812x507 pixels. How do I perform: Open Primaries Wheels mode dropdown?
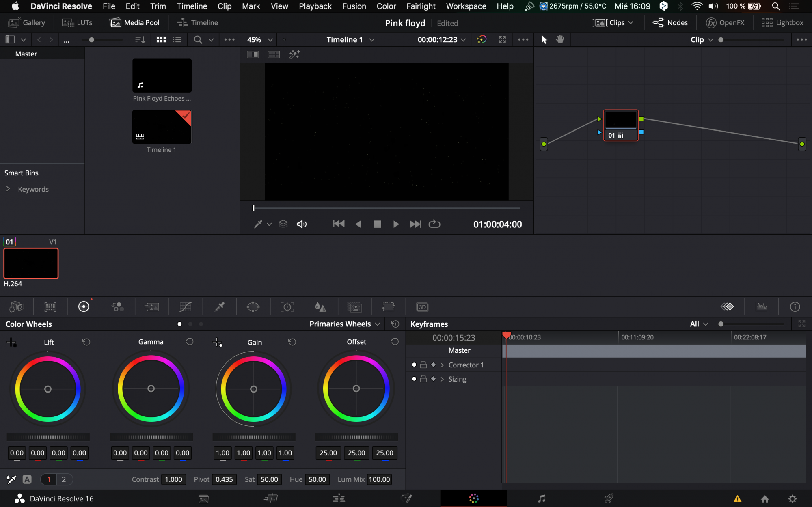coord(345,324)
